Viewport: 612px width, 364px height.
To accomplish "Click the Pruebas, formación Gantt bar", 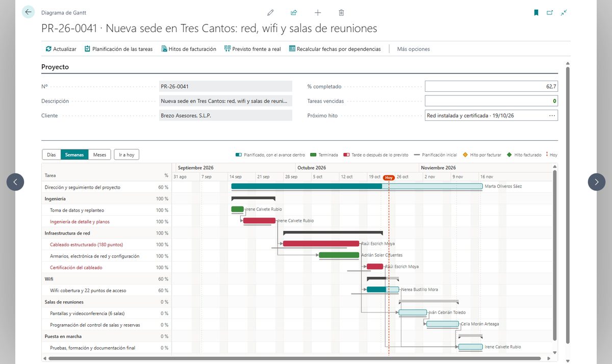I will [470, 347].
